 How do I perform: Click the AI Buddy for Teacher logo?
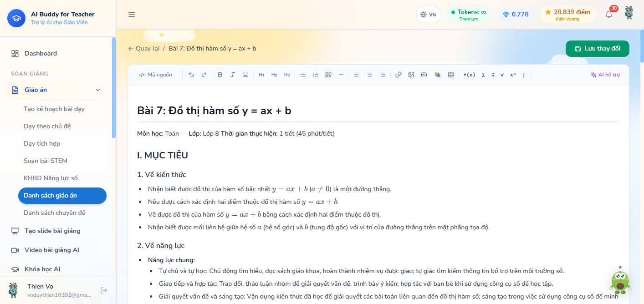(16, 18)
